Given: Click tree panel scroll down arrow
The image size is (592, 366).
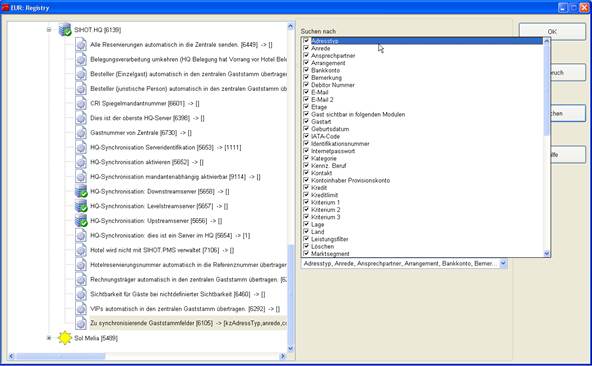Looking at the screenshot, I should click(x=290, y=348).
